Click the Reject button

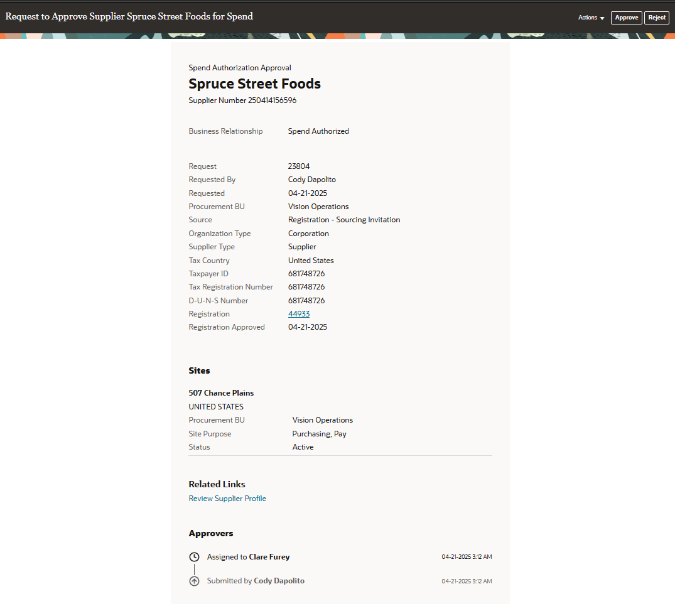click(657, 18)
